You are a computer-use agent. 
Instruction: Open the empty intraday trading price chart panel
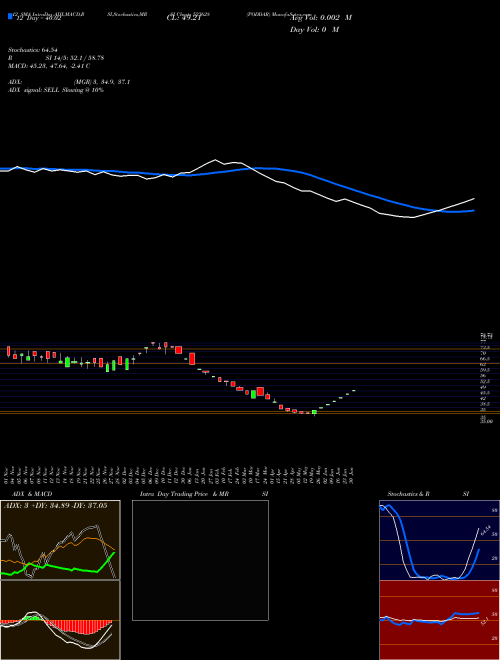tap(200, 560)
